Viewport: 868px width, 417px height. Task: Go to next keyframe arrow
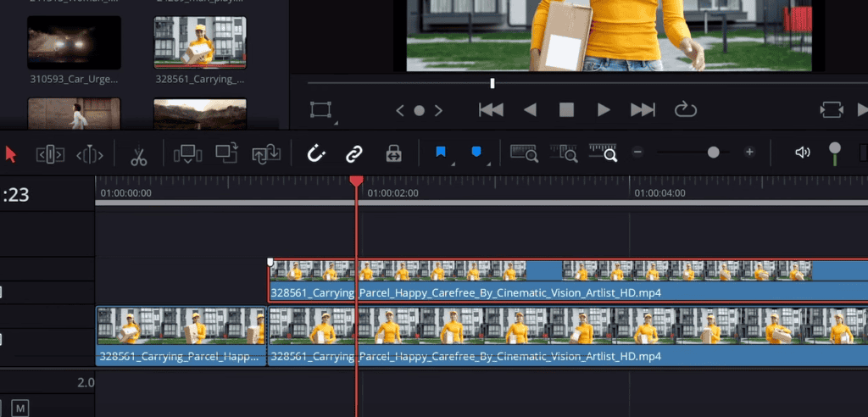coord(438,111)
